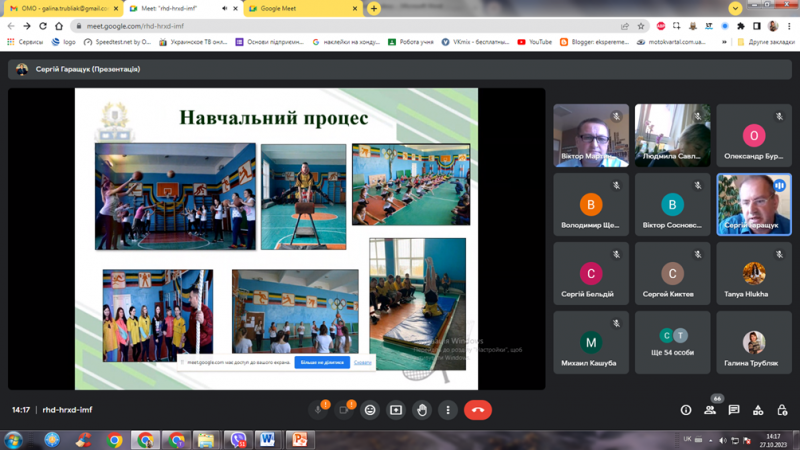Raise hand using the hand icon

coord(422,410)
